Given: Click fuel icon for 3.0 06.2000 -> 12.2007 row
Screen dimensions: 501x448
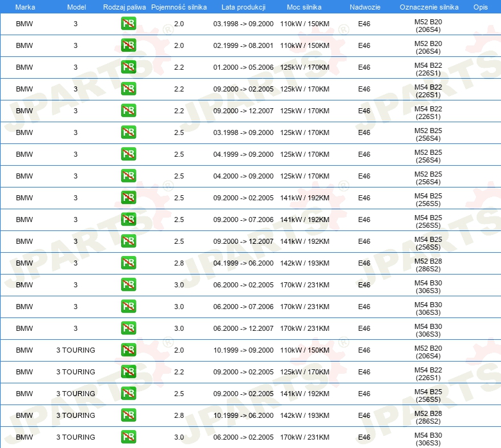Looking at the screenshot, I should click(128, 328).
